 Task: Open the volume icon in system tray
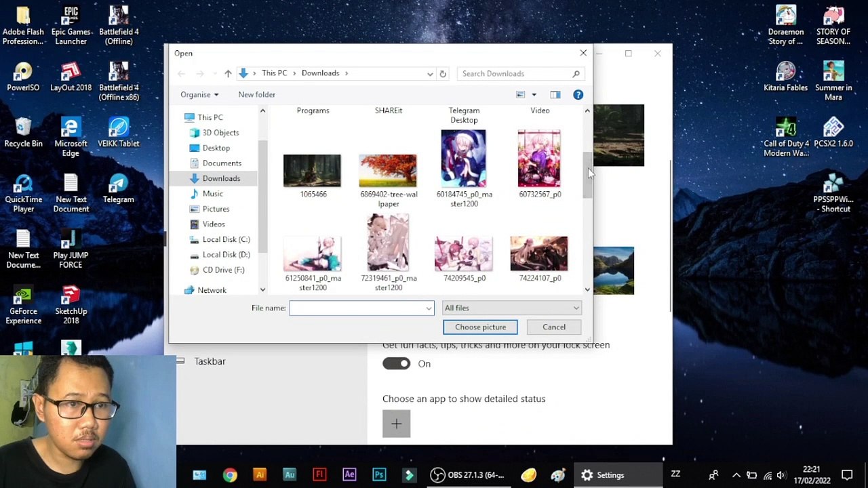[x=782, y=475]
